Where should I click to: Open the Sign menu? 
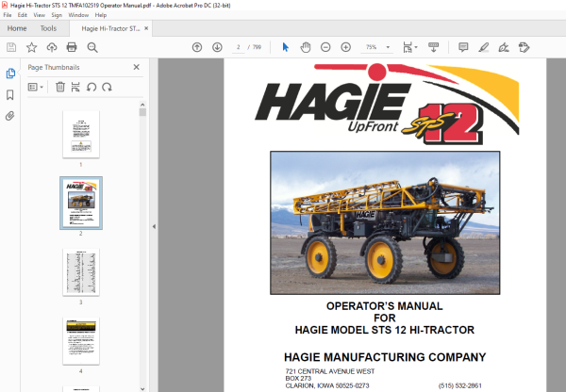(57, 15)
